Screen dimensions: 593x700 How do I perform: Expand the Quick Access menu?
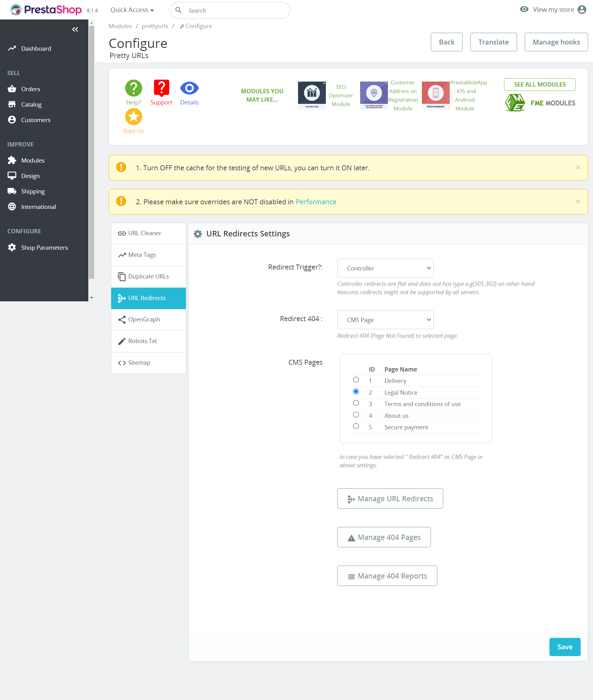(132, 10)
